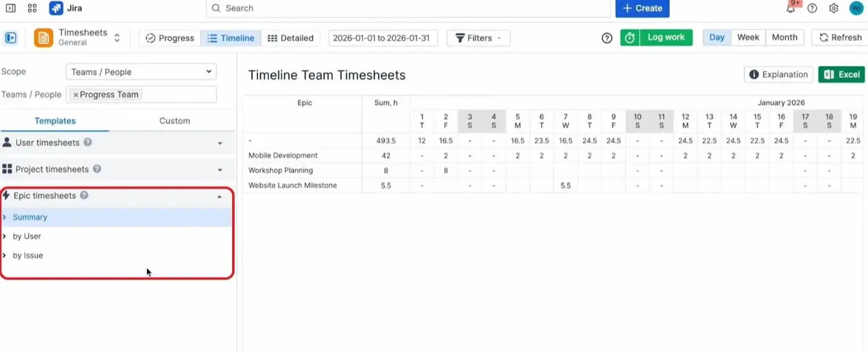Open Jira notifications bell
868x353 pixels.
790,8
